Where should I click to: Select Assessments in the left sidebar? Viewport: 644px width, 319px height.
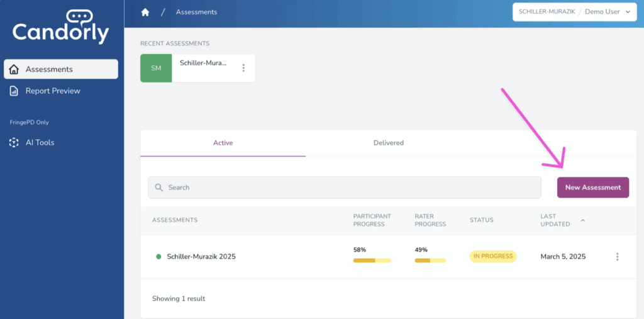click(60, 69)
